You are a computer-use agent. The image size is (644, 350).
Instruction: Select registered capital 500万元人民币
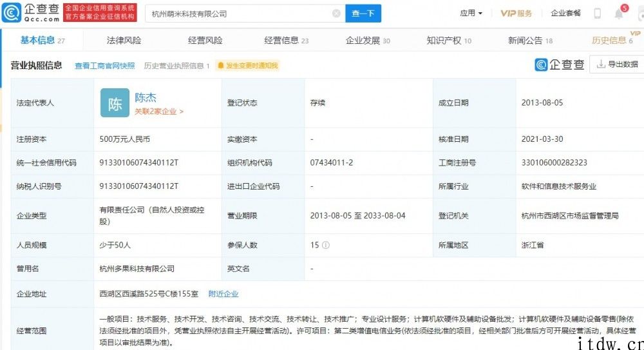point(124,139)
